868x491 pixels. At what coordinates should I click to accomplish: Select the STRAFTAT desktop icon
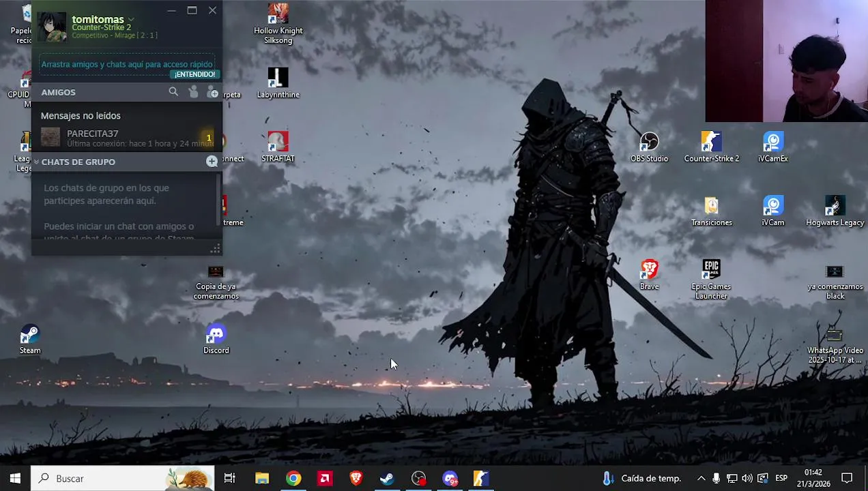(278, 147)
